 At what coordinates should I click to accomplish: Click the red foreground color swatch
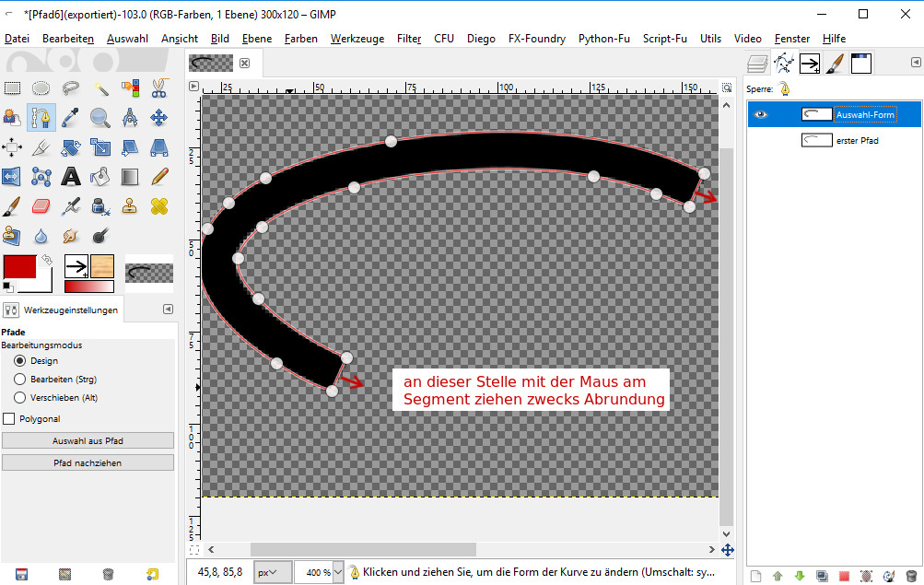click(x=18, y=267)
